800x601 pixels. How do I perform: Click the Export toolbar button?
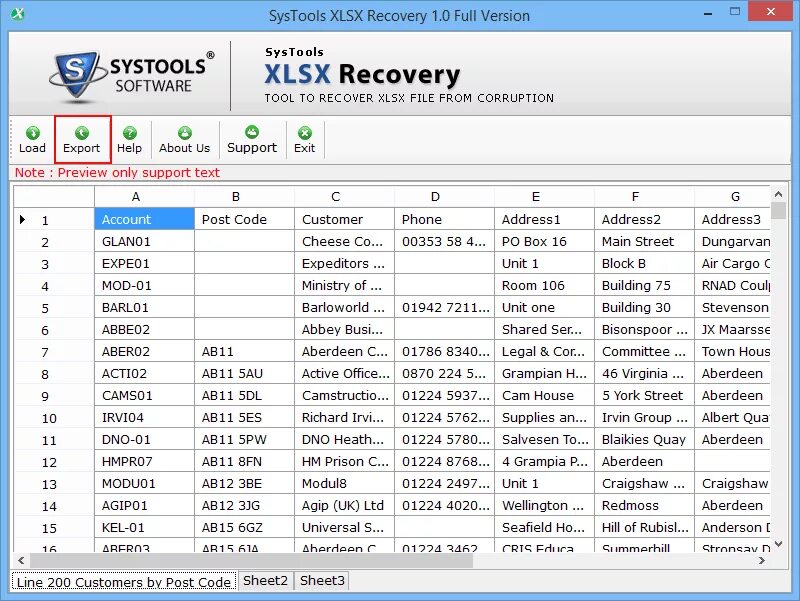[x=82, y=140]
